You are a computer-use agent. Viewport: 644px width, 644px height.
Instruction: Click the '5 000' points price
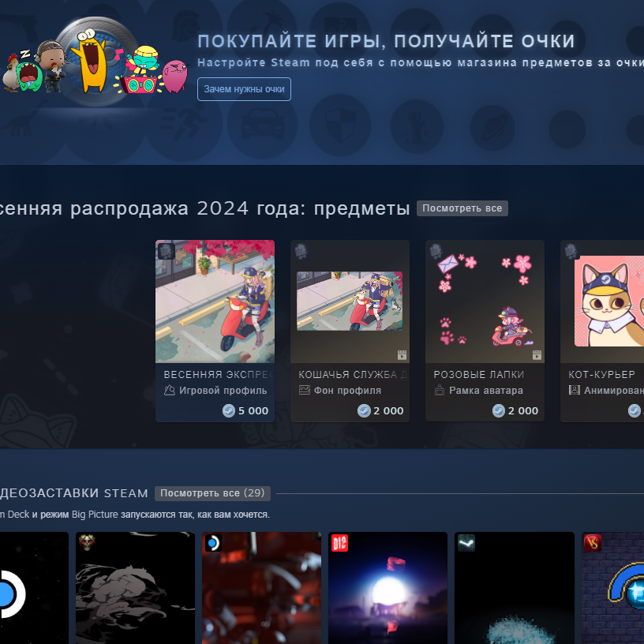253,410
